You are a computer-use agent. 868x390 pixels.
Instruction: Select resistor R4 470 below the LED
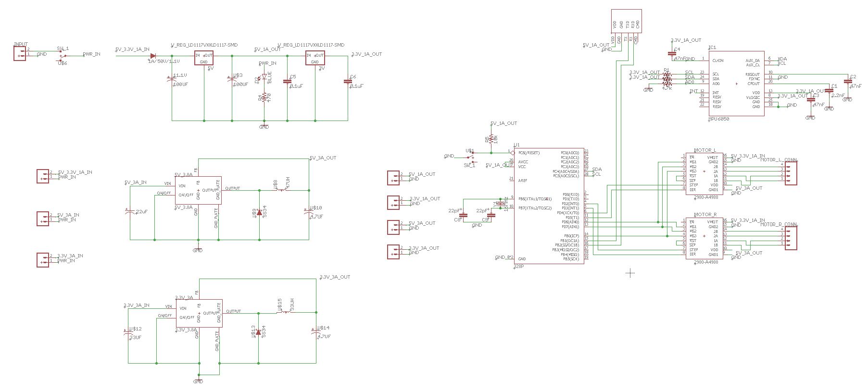tap(264, 98)
